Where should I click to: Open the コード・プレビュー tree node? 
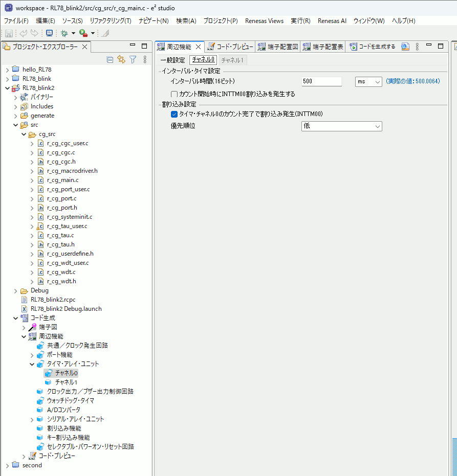pos(57,456)
